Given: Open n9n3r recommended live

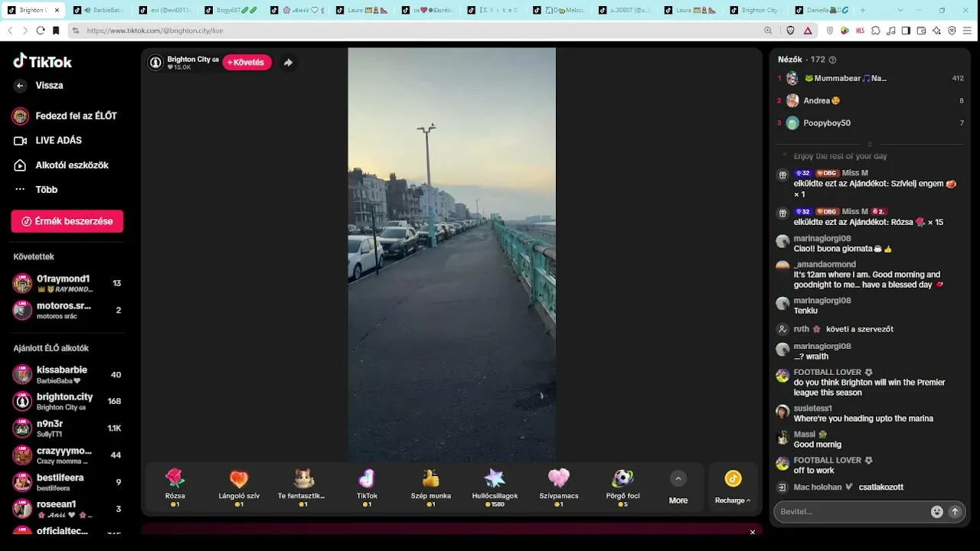Looking at the screenshot, I should 67,428.
